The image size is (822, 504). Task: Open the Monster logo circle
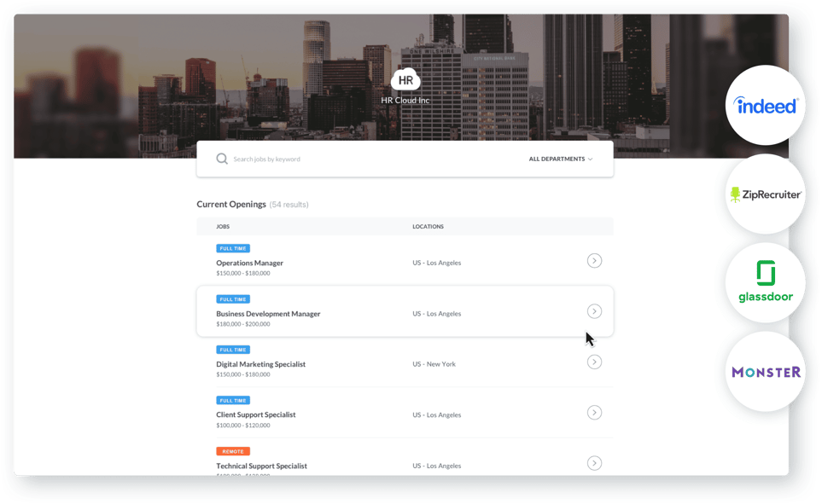pyautogui.click(x=766, y=372)
